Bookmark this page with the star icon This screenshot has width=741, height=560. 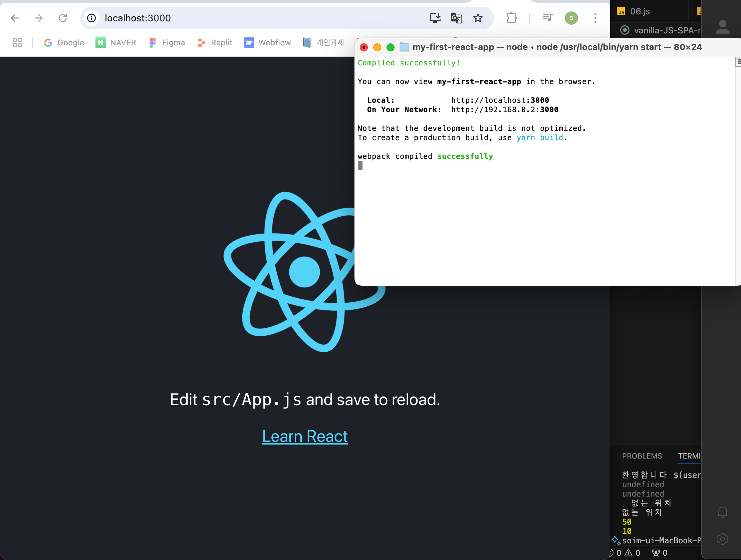478,18
